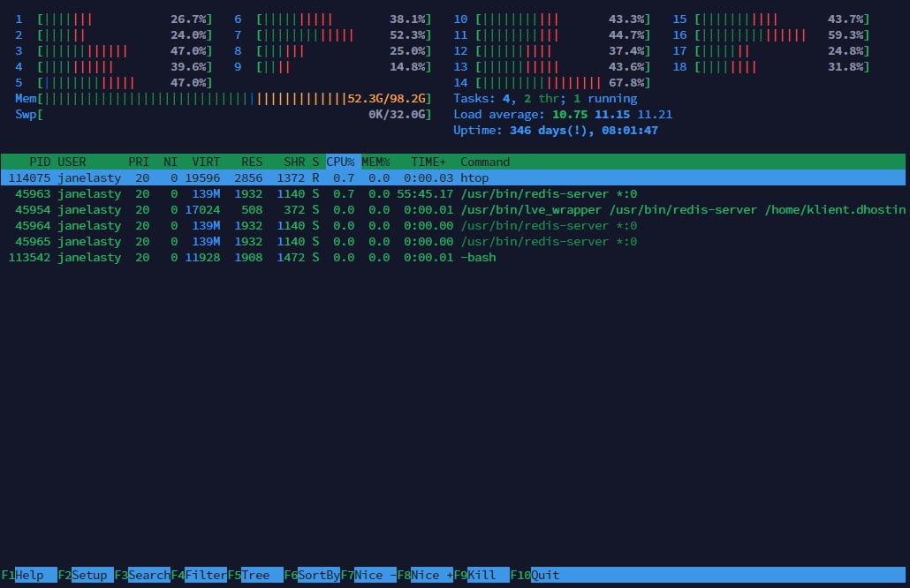The width and height of the screenshot is (910, 588).
Task: Click the Uptime 346 days line
Action: (556, 131)
